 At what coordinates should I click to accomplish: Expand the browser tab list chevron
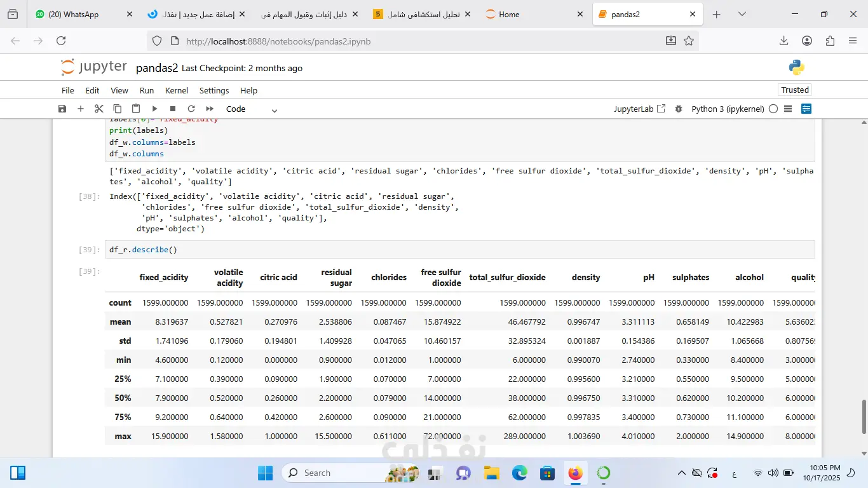point(742,14)
